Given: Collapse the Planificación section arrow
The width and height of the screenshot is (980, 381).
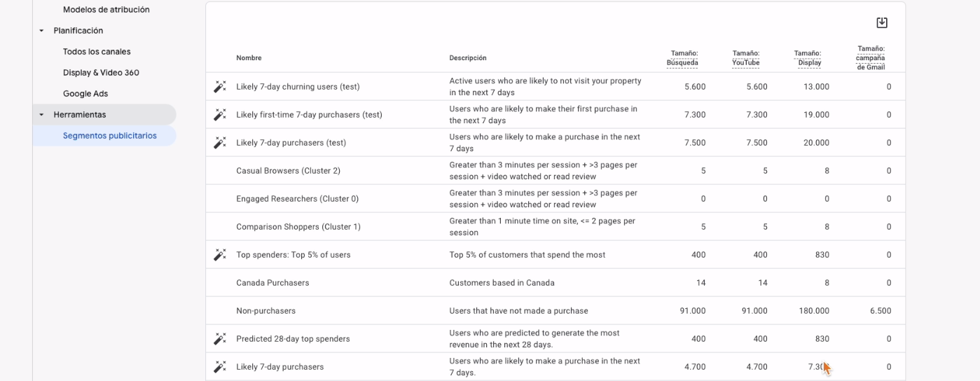Looking at the screenshot, I should [x=41, y=31].
